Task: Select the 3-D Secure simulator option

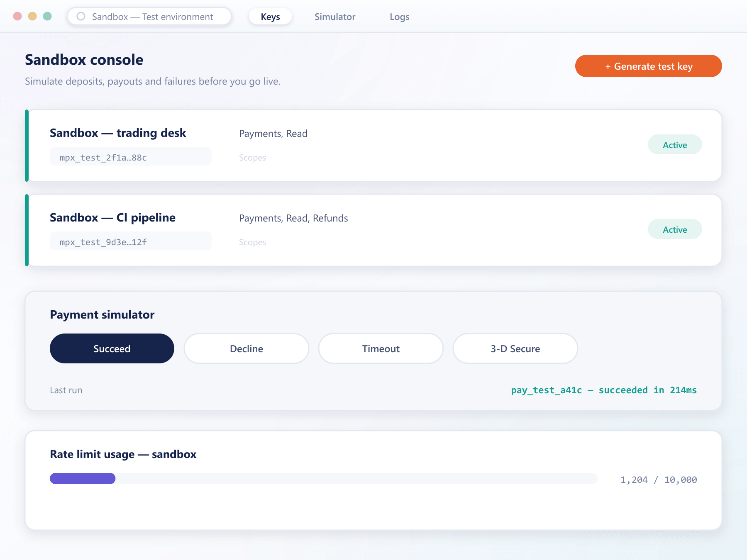Action: [x=515, y=348]
